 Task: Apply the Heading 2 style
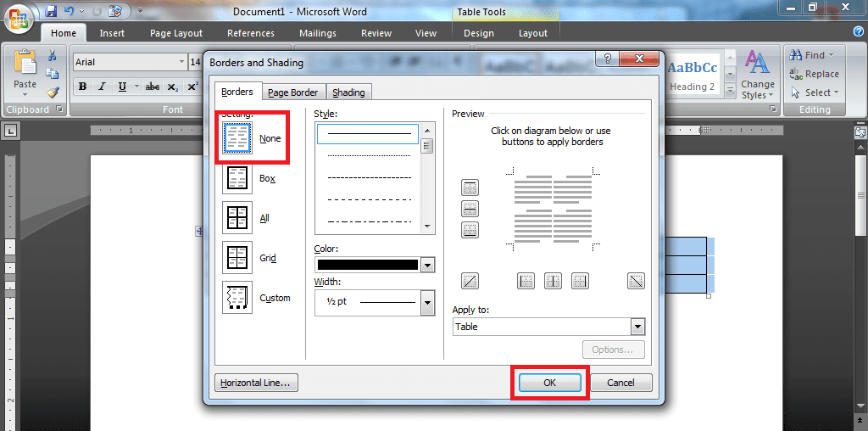[x=692, y=76]
